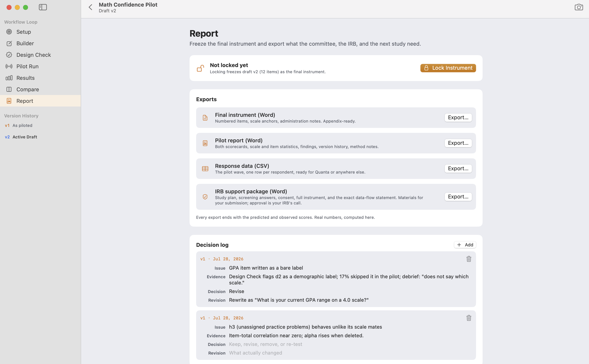Click the back chevron in the toolbar

click(x=90, y=7)
